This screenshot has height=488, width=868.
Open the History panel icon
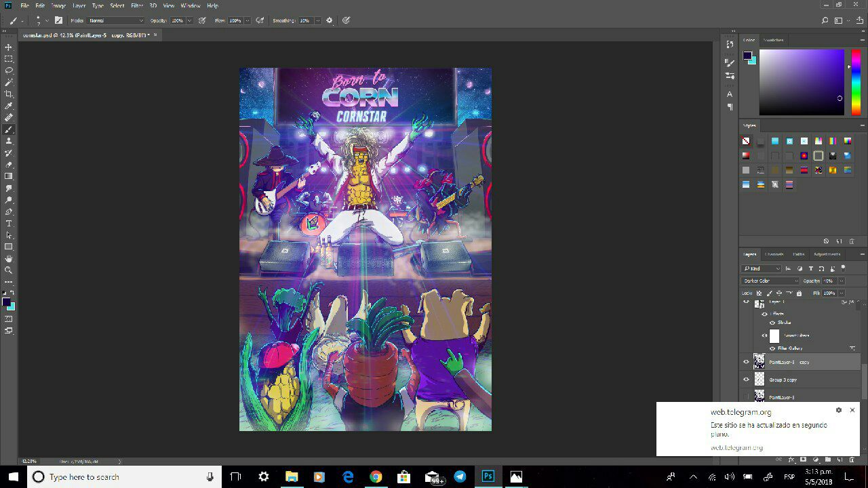click(730, 45)
